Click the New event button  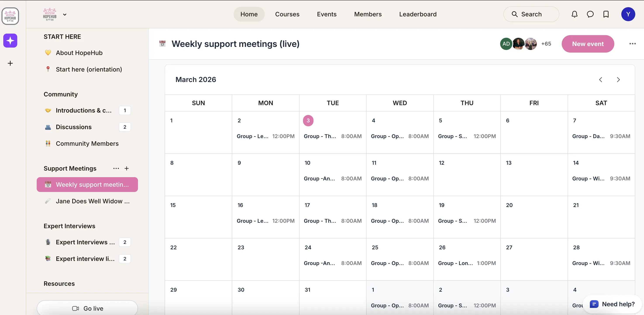point(588,44)
